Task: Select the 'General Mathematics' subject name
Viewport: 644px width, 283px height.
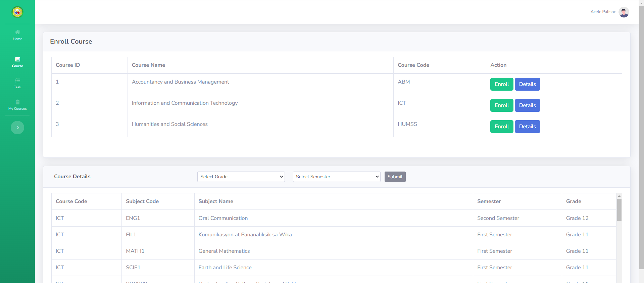Action: click(224, 251)
